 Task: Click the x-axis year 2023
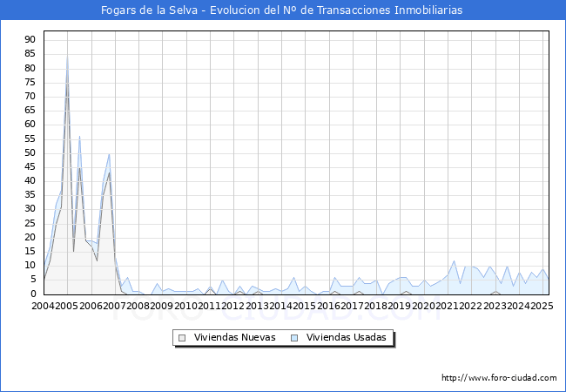click(495, 306)
